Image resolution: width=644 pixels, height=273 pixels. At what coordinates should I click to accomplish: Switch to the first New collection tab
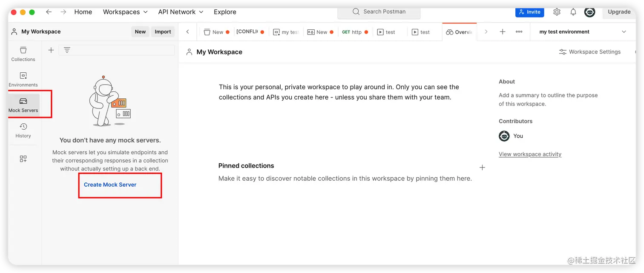tap(216, 32)
